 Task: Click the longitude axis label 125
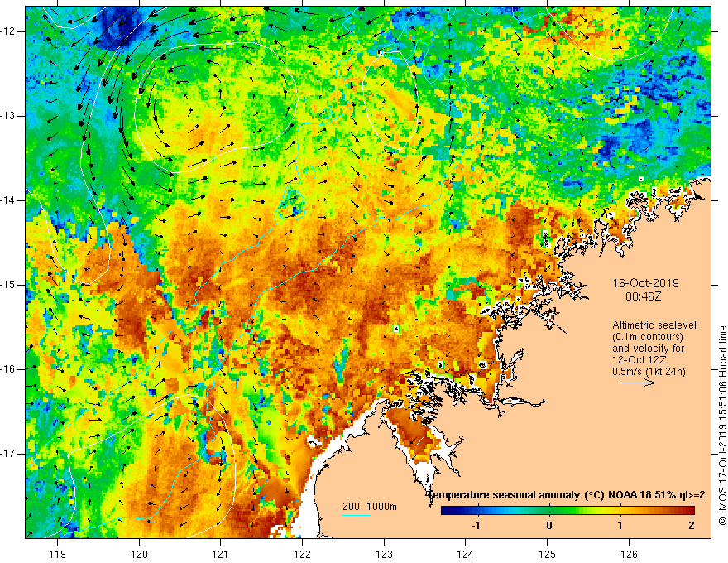548,555
